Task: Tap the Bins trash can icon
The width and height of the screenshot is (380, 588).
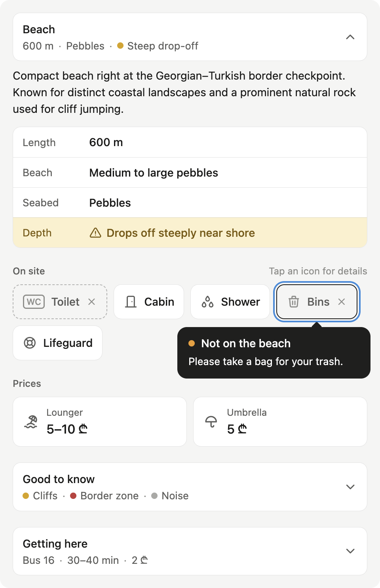Action: pyautogui.click(x=294, y=302)
